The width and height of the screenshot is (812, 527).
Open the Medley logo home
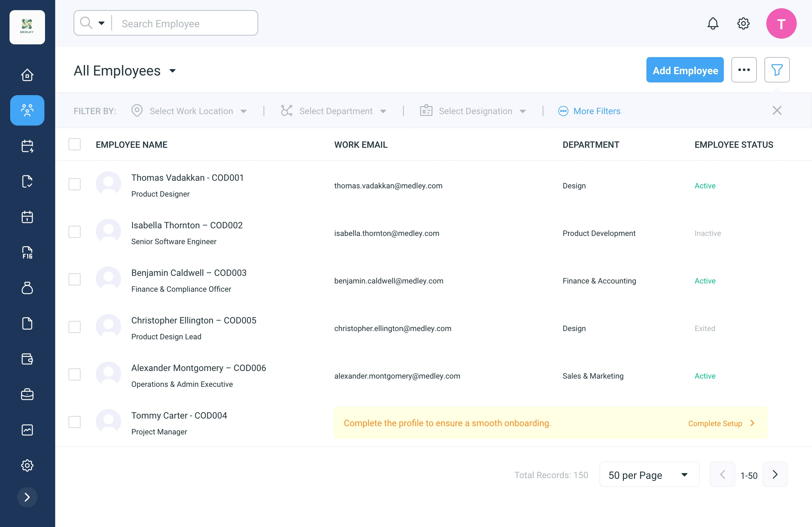click(27, 27)
